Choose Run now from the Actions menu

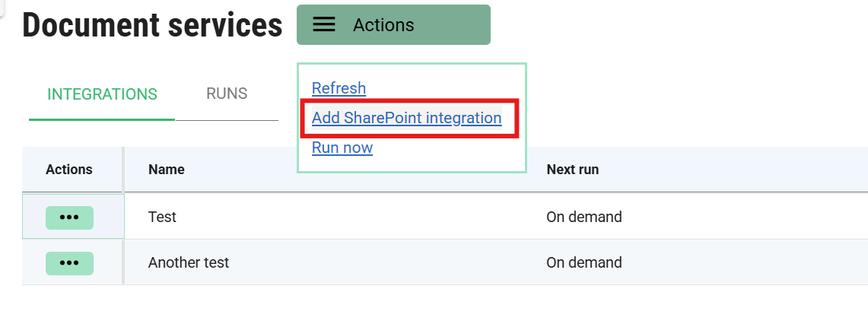pos(342,148)
